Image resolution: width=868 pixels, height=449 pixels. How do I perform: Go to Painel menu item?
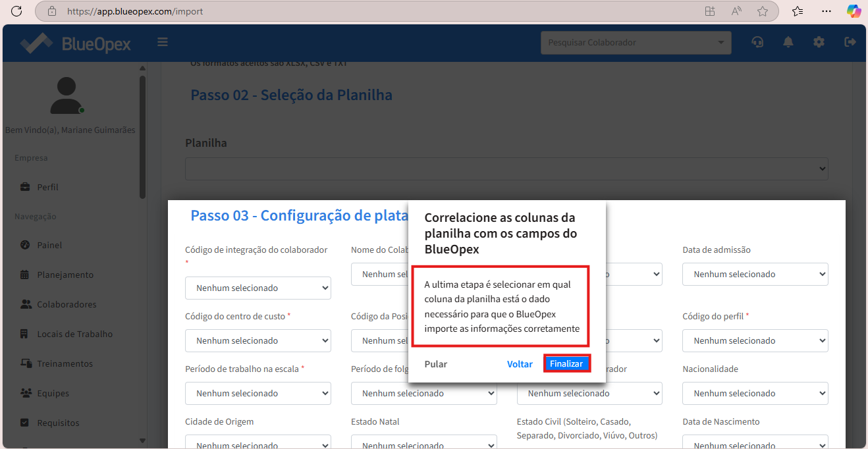tap(49, 245)
